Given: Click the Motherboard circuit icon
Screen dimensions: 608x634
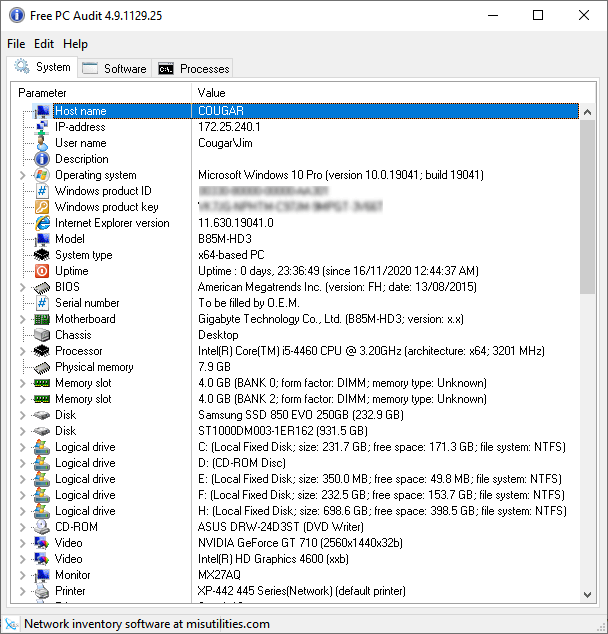Looking at the screenshot, I should coord(42,319).
